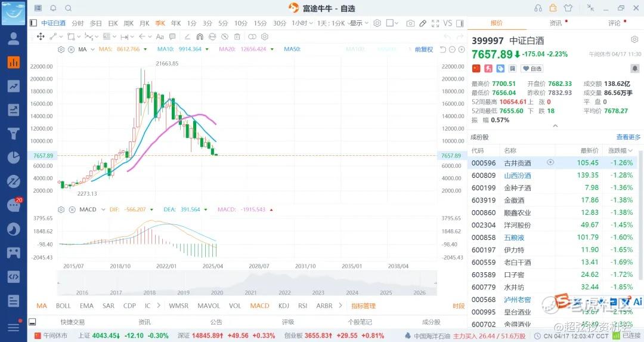Take a chart screenshot with camera icon
This screenshot has width=644, height=342.
[x=410, y=23]
